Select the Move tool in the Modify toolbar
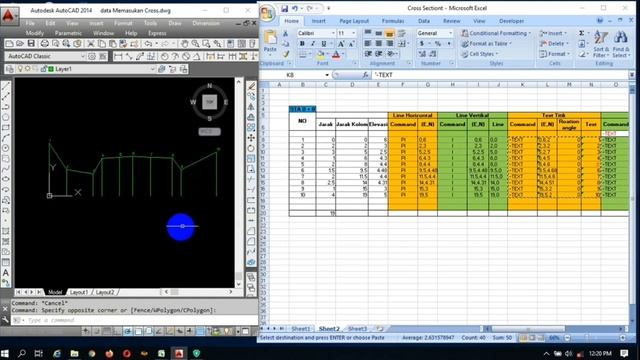 click(251, 138)
